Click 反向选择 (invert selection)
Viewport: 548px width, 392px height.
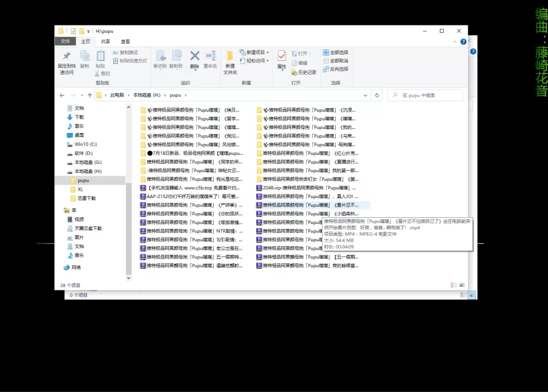[335, 69]
